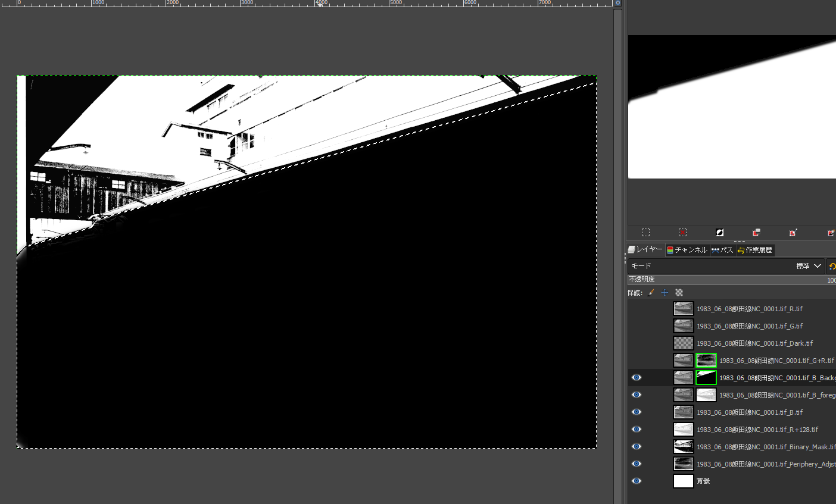Screen dimensions: 836x504
Task: Open the モード blend mode dropdown
Action: coord(726,266)
